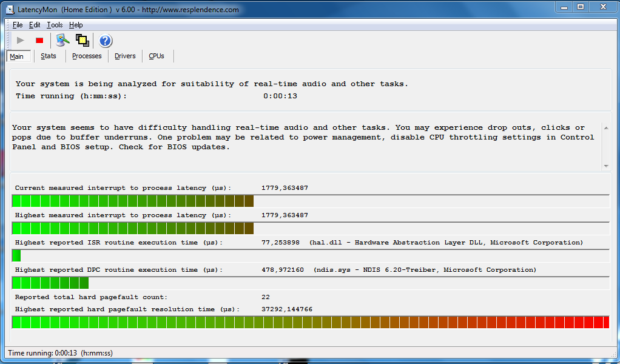The image size is (620, 364).
Task: Close the LatencyMon window
Action: pos(603,7)
